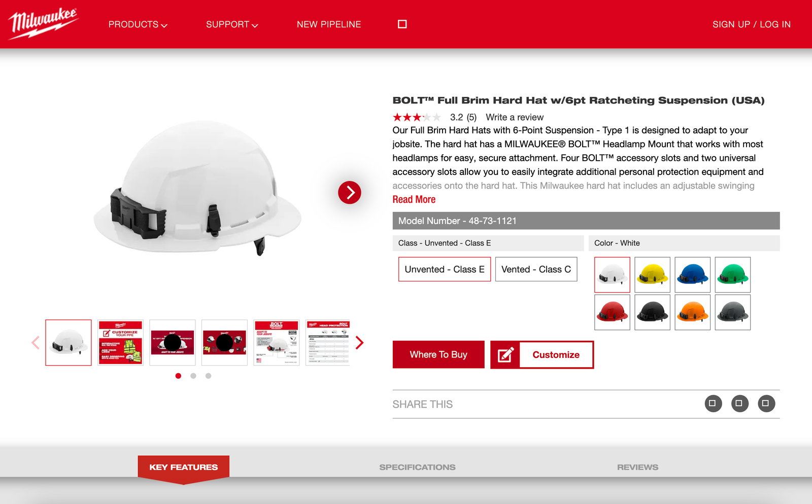Click the Where To Buy button
Viewport: 812px width, 504px height.
pos(438,354)
